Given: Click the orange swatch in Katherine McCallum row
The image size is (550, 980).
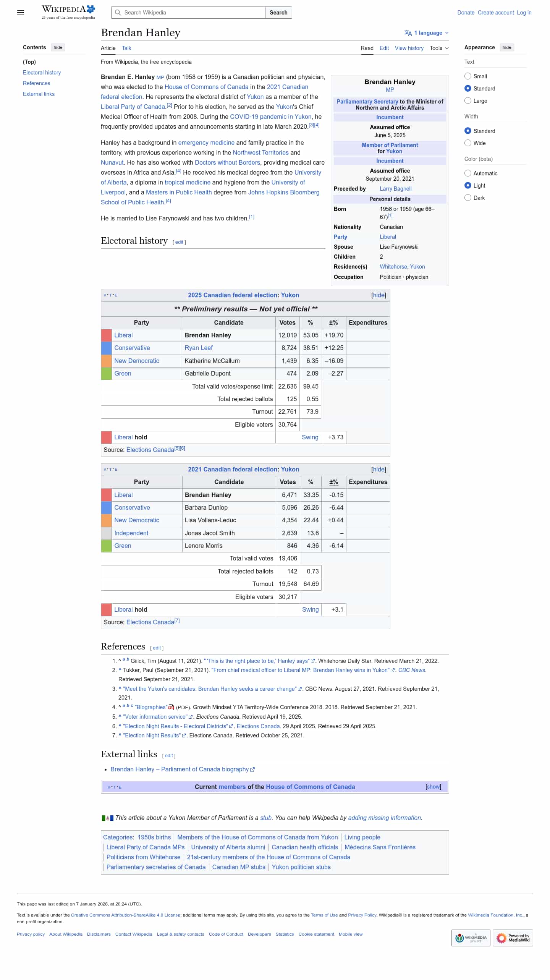Looking at the screenshot, I should pos(106,361).
